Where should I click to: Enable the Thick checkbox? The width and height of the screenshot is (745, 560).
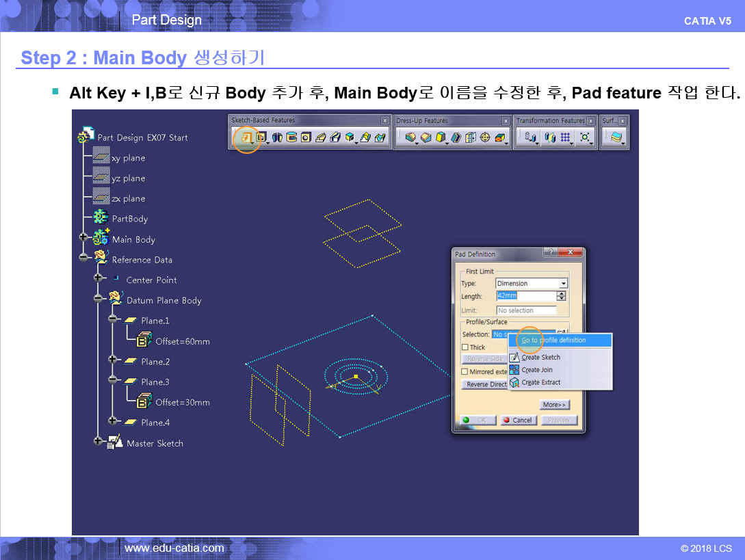(465, 347)
